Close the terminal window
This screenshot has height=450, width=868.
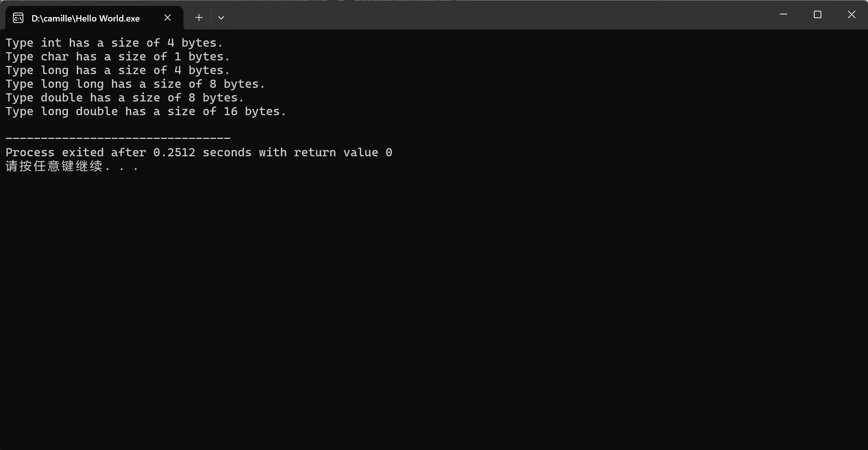click(x=852, y=14)
